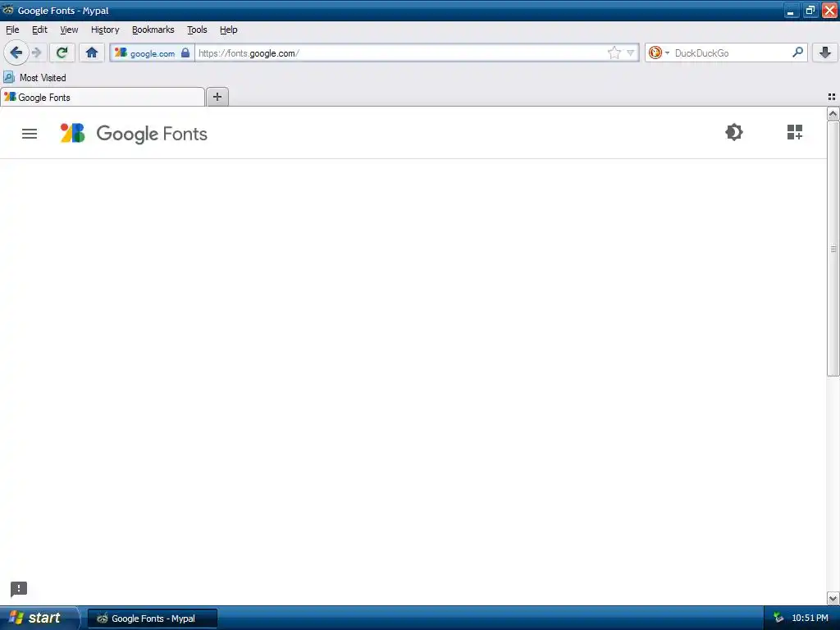Open the Google Fonts hamburger menu
The width and height of the screenshot is (840, 630).
click(x=30, y=134)
